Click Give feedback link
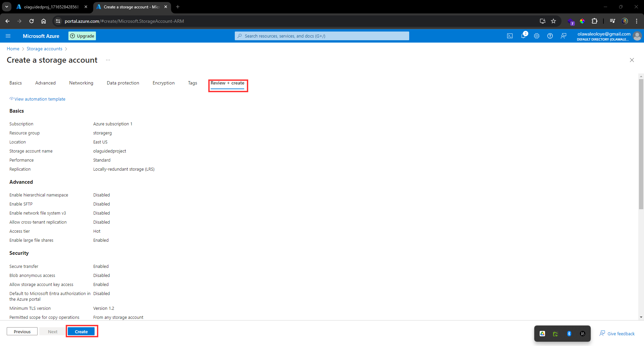This screenshot has width=644, height=346. pos(617,334)
